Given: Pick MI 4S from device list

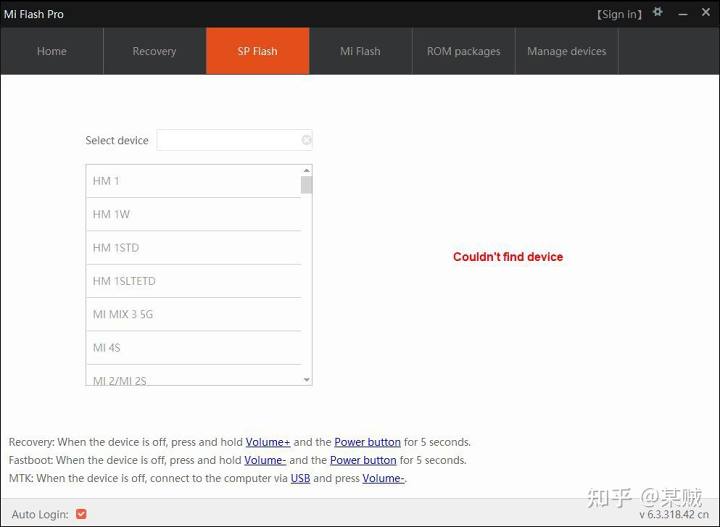Looking at the screenshot, I should coord(193,348).
